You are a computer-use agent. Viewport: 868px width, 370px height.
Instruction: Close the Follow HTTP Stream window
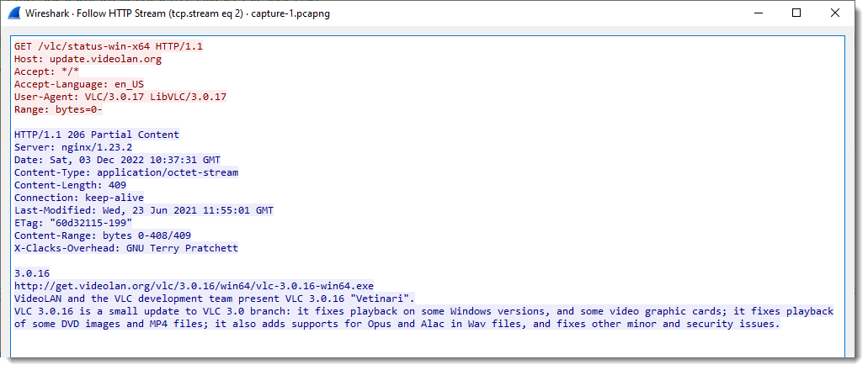click(835, 13)
